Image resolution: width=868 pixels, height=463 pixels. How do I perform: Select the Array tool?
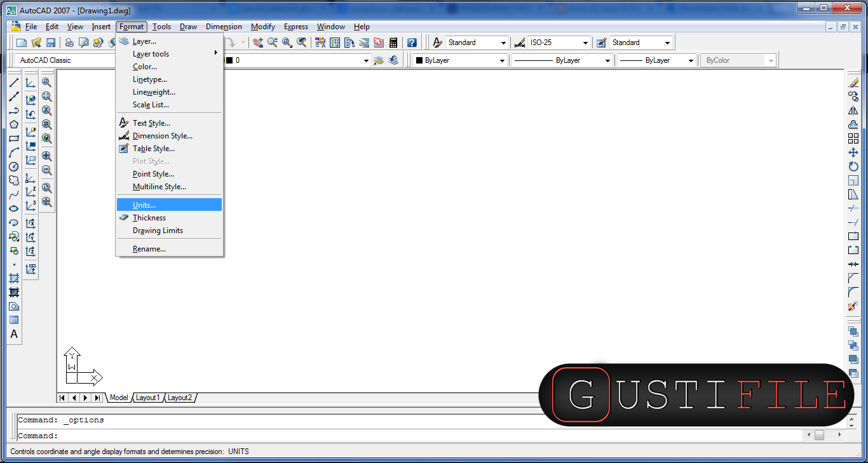[x=853, y=138]
